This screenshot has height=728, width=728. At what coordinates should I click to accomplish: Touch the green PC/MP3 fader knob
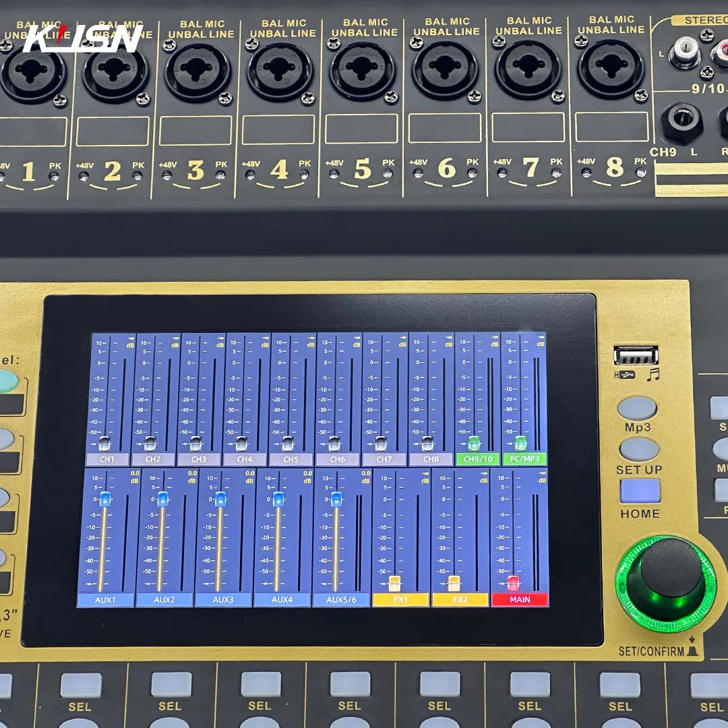point(521,443)
